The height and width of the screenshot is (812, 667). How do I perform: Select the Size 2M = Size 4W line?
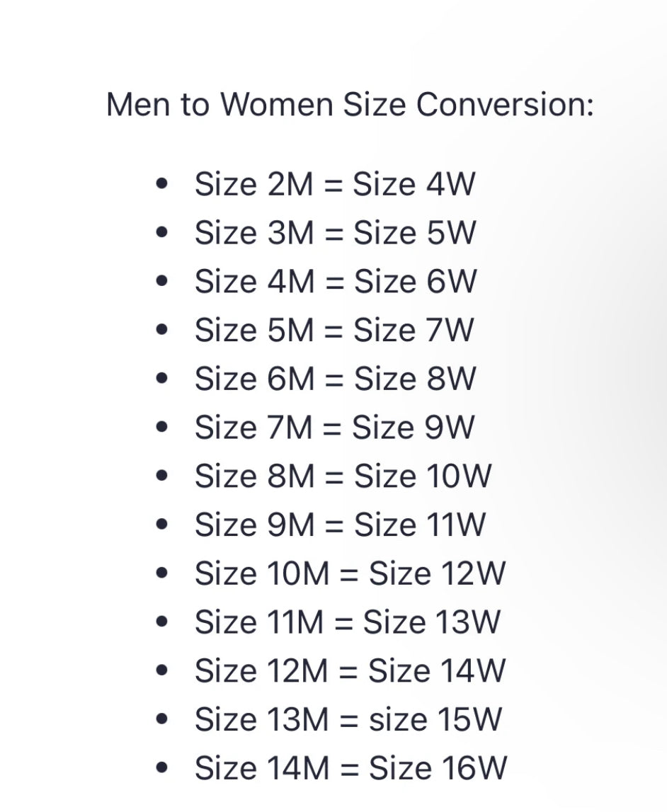(x=334, y=184)
